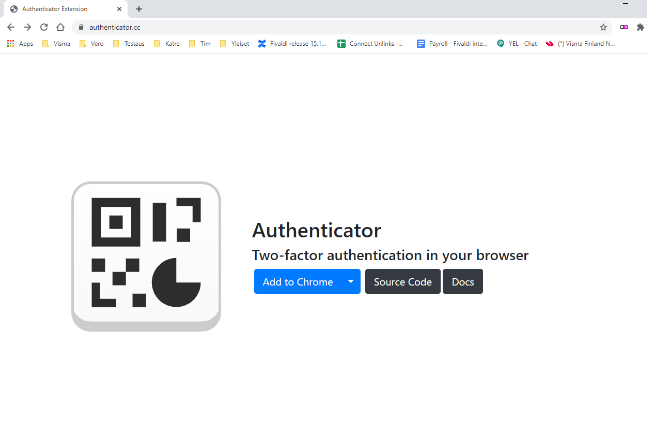View site security lock information
The height and width of the screenshot is (439, 647).
pos(81,27)
